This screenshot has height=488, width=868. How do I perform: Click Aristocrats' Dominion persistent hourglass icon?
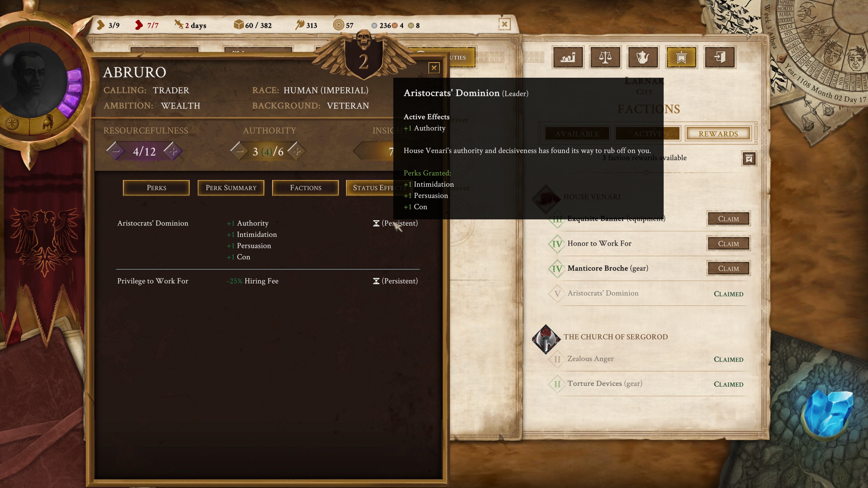click(x=376, y=223)
